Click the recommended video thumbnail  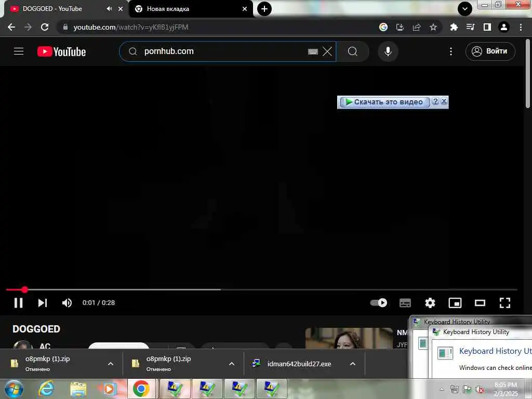(349, 338)
